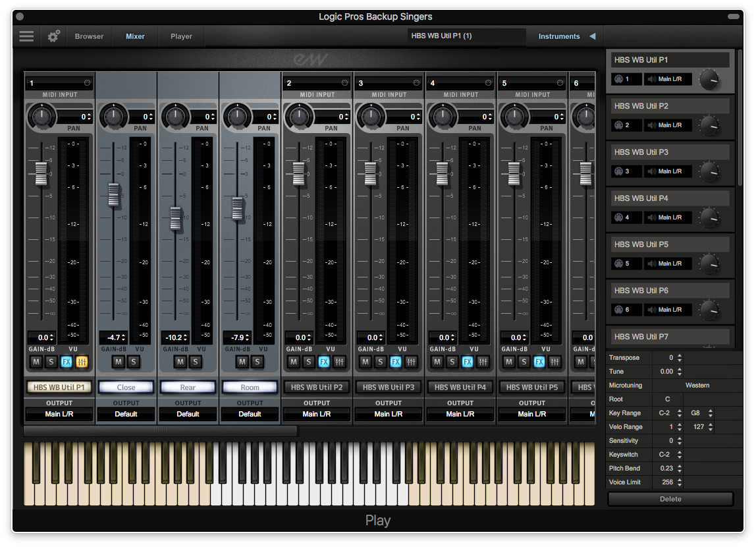This screenshot has height=547, width=756.
Task: Open Main L/R output of HBS WB Util P3 instrument
Action: 668,171
